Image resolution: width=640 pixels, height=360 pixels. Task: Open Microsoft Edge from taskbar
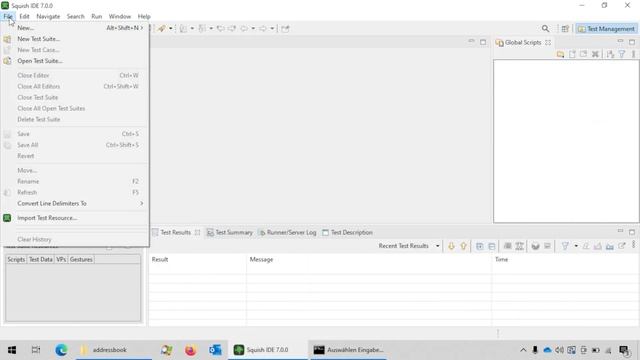61,350
